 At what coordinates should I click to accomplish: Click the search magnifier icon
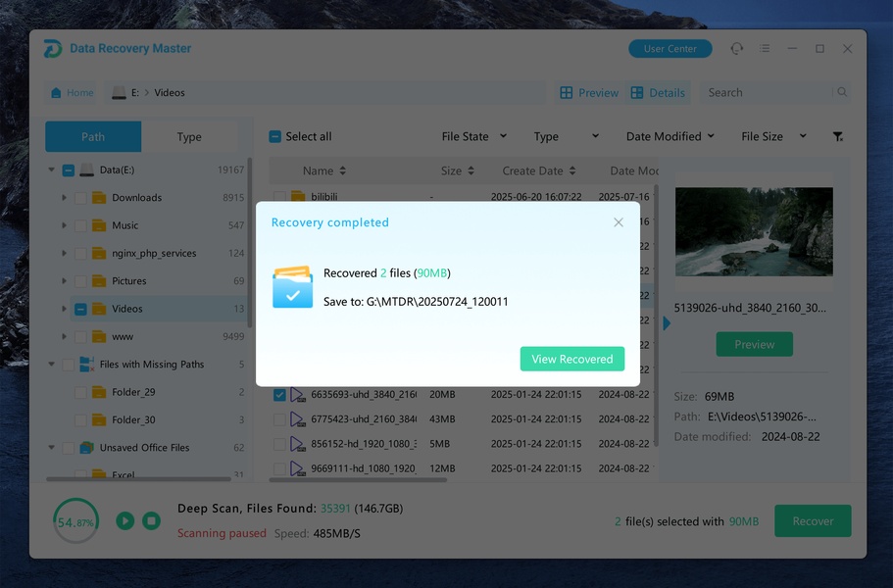pos(841,93)
